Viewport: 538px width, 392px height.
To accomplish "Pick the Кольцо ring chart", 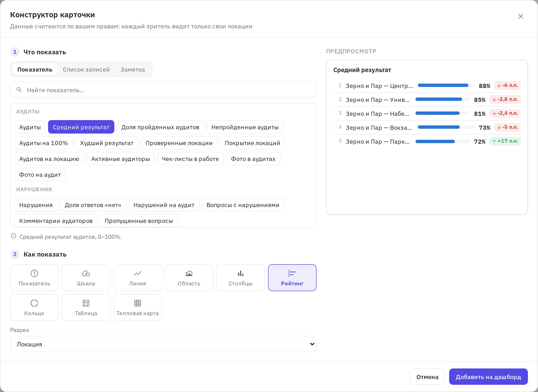I will (x=34, y=307).
